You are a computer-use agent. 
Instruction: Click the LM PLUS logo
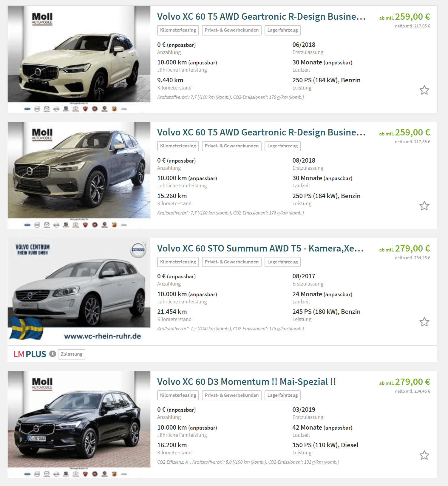(x=30, y=354)
